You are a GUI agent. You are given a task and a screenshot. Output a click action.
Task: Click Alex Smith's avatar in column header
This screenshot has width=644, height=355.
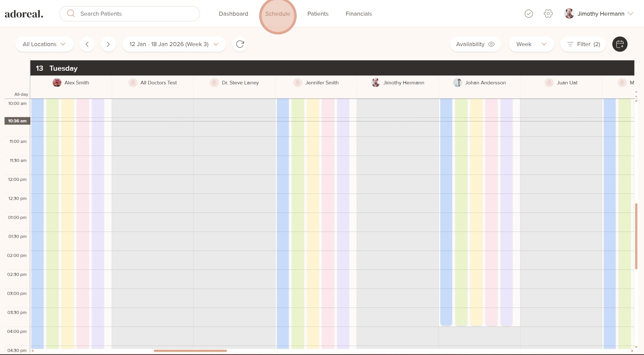tap(57, 83)
